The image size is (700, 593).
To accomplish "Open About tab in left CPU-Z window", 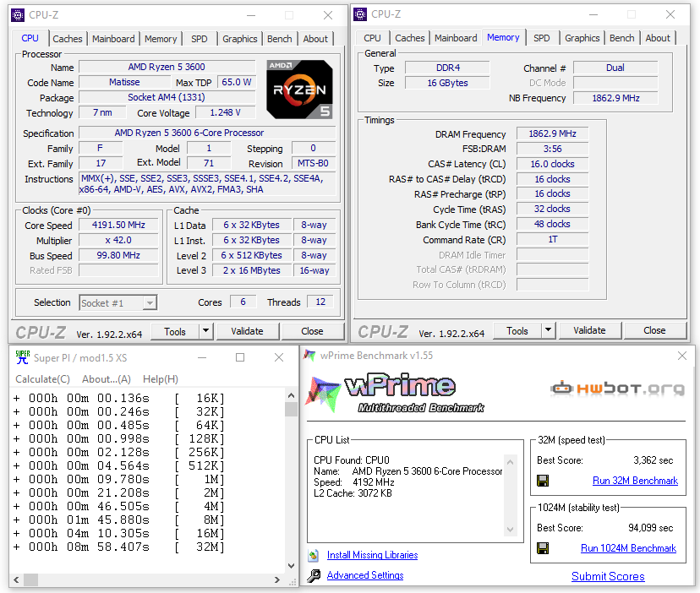I will coord(315,39).
